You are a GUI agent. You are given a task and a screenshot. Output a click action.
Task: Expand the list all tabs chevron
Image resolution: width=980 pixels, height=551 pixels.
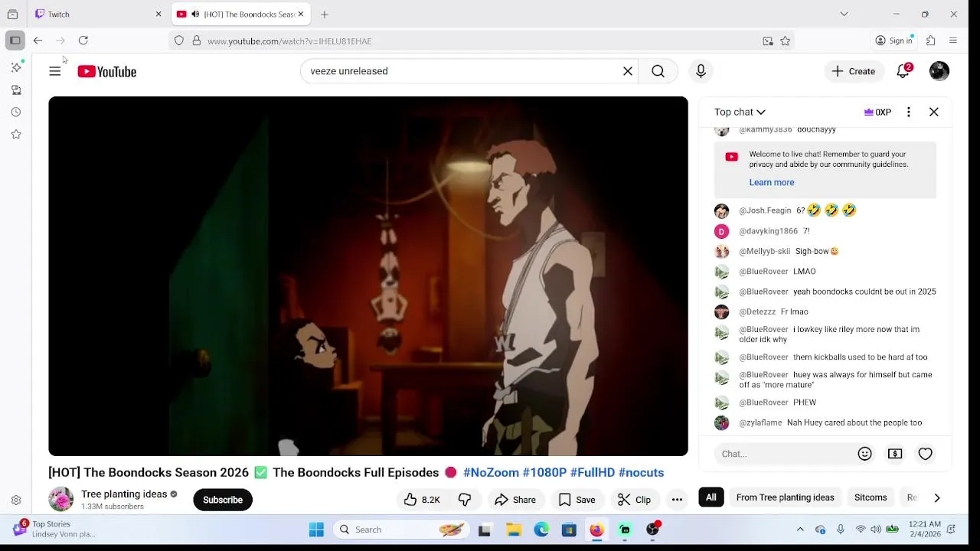coord(844,14)
